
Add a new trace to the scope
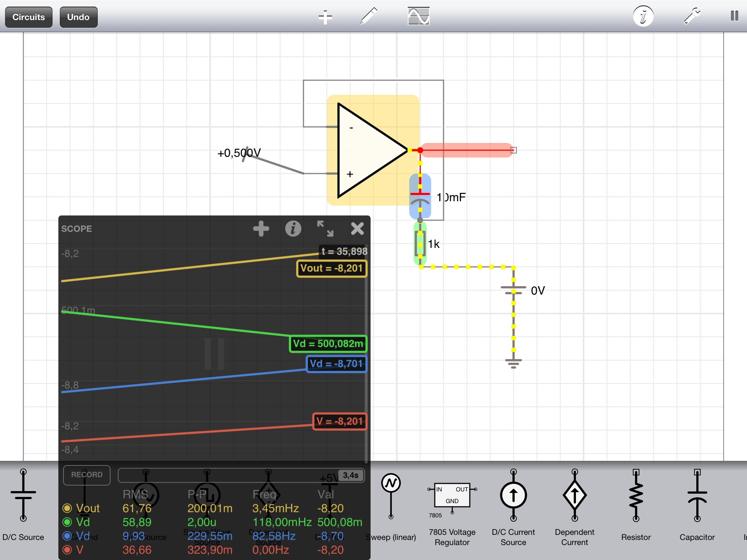click(261, 229)
